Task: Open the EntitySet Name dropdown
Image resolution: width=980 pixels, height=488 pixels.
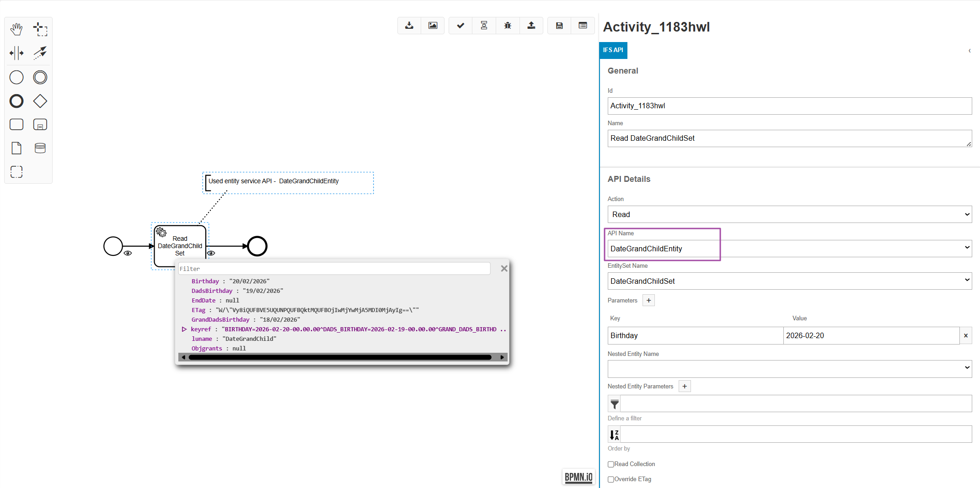Action: pos(789,281)
